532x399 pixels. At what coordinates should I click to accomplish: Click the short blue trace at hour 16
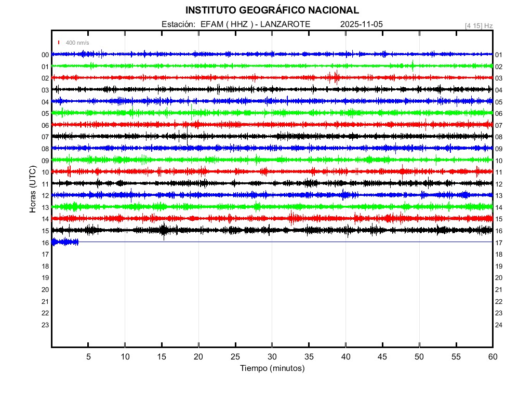pos(65,242)
